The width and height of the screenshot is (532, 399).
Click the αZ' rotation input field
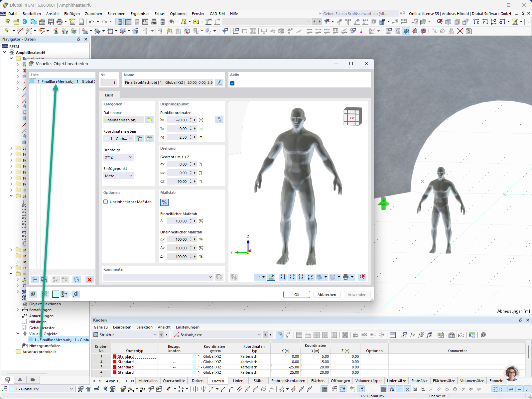click(x=178, y=182)
